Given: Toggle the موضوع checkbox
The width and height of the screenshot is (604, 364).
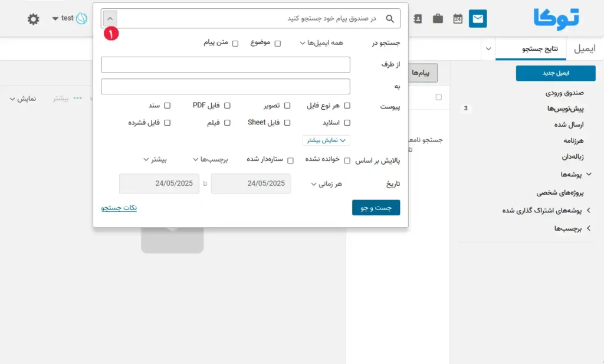Looking at the screenshot, I should pyautogui.click(x=278, y=44).
